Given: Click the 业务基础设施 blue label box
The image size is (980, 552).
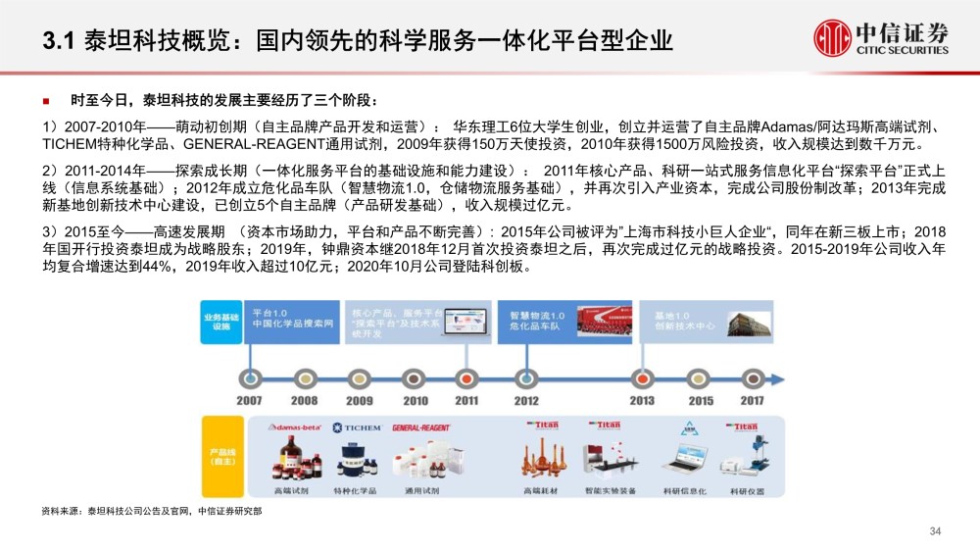Looking at the screenshot, I should pos(221,322).
